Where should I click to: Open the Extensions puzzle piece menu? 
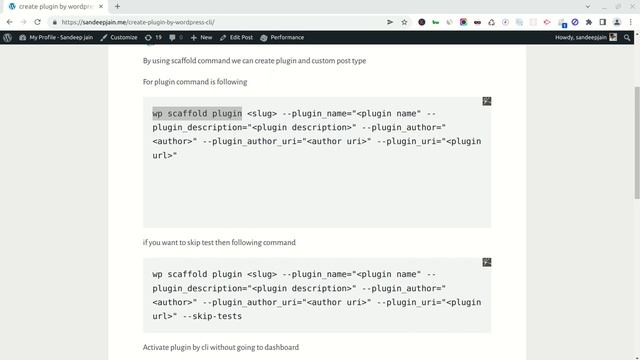pos(589,22)
